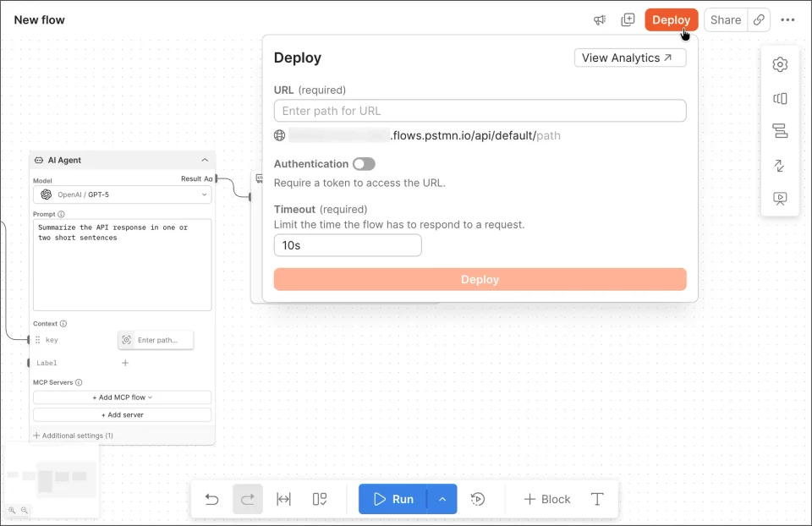812x526 pixels.
Task: Open the scenarios icon in right sidebar
Action: pos(780,98)
